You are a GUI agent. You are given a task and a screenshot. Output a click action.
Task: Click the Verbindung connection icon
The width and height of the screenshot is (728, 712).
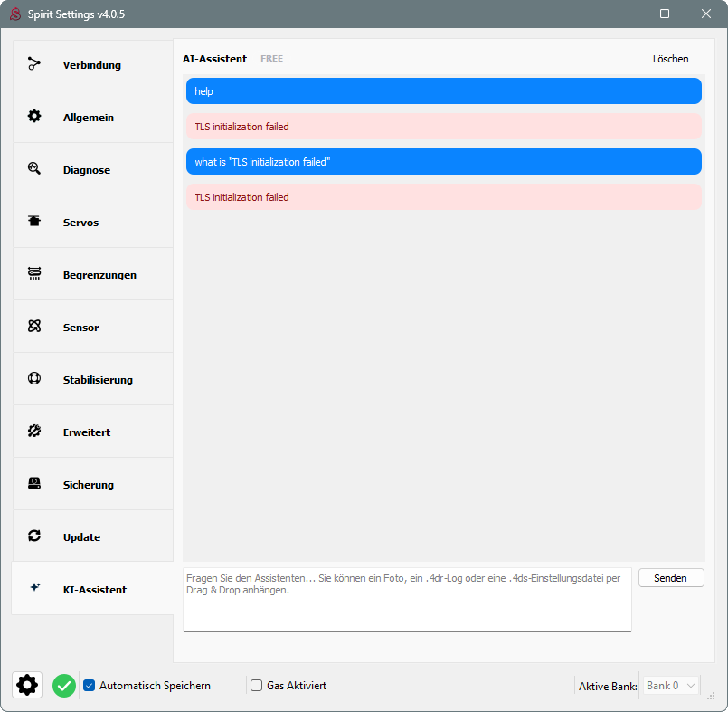click(33, 63)
